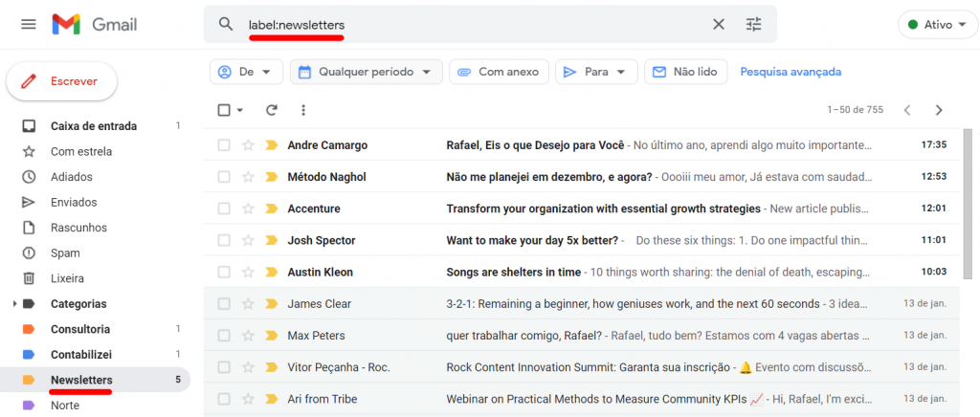
Task: Select the Austin Kleon email checkbox
Action: pyautogui.click(x=224, y=272)
